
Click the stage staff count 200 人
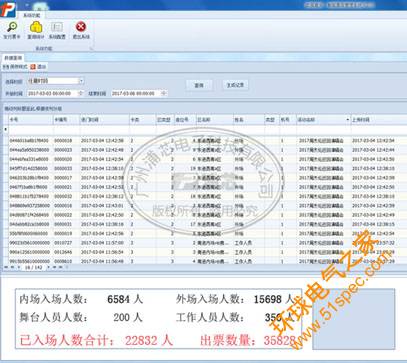pos(128,317)
